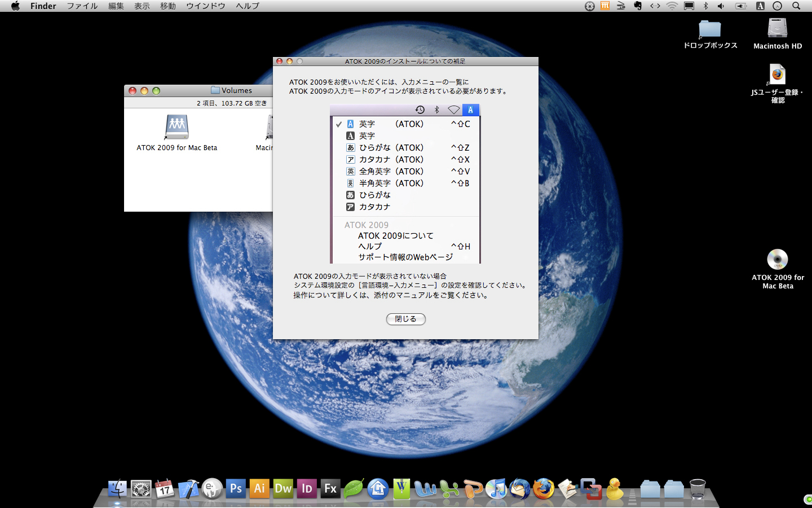Click the Evernote elephant menu bar icon
The image size is (812, 508).
click(638, 6)
